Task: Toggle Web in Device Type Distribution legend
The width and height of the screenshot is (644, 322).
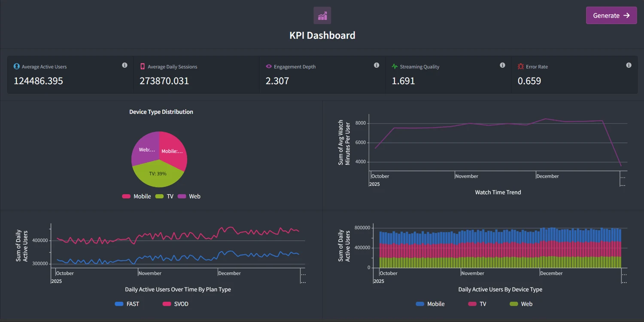Action: (x=189, y=196)
